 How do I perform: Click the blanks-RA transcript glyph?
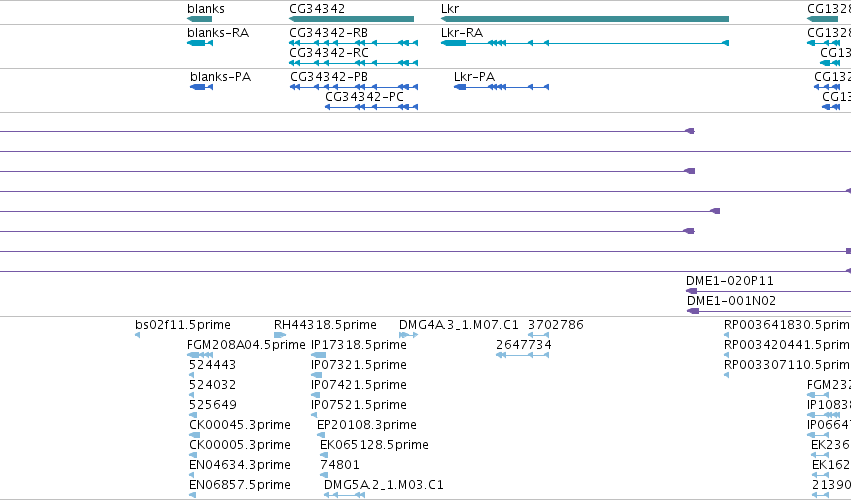pos(200,43)
